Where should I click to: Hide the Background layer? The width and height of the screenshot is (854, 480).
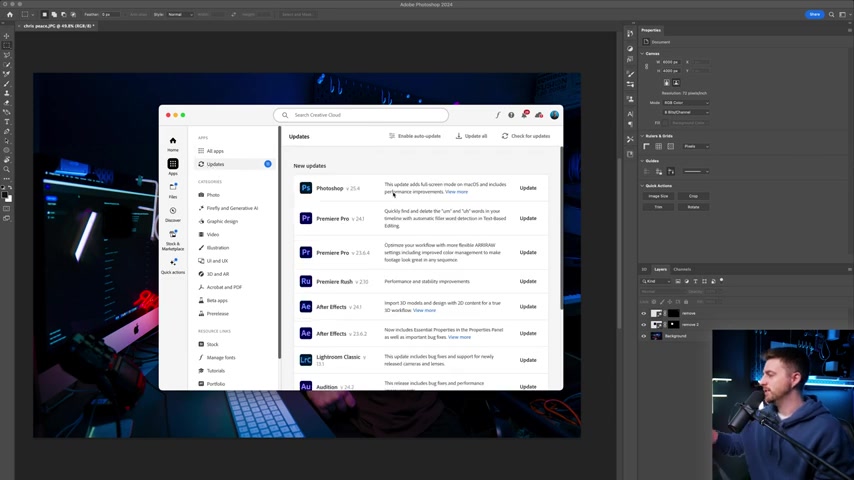[x=643, y=336]
